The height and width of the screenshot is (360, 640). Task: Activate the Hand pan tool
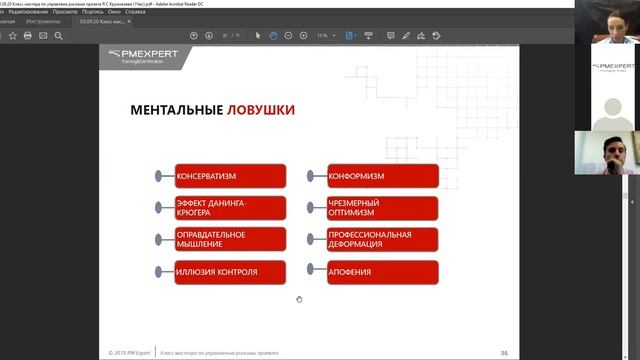click(x=273, y=36)
